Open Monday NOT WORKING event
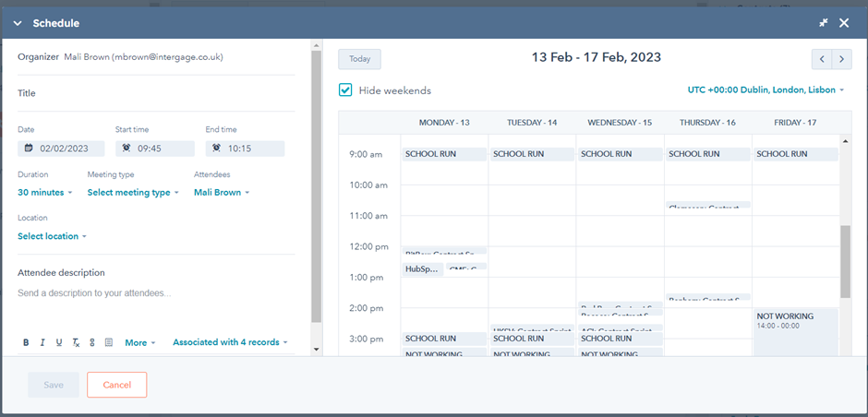 444,352
